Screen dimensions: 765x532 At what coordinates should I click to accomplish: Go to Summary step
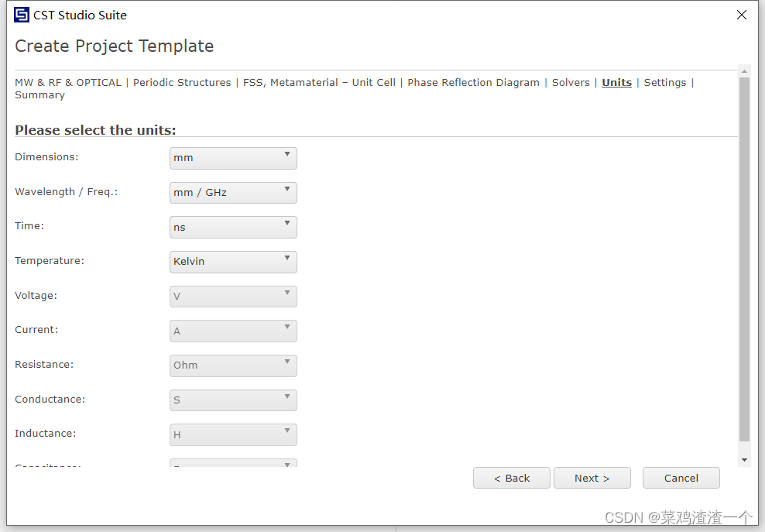[39, 95]
